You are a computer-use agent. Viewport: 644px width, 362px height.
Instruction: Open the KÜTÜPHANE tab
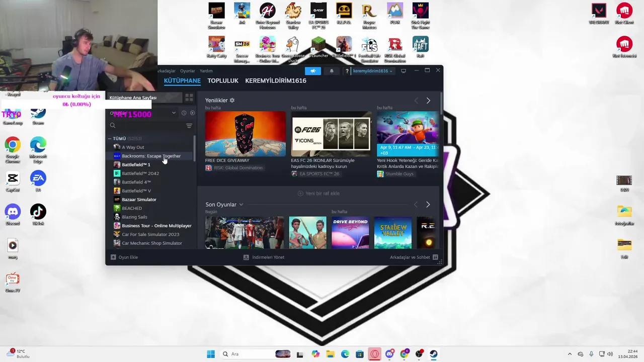182,80
